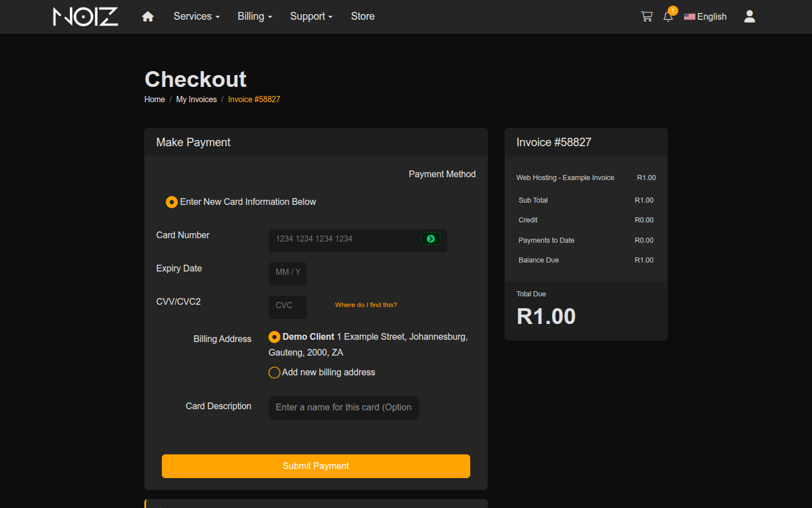
Task: View notifications via bell icon
Action: pos(668,16)
